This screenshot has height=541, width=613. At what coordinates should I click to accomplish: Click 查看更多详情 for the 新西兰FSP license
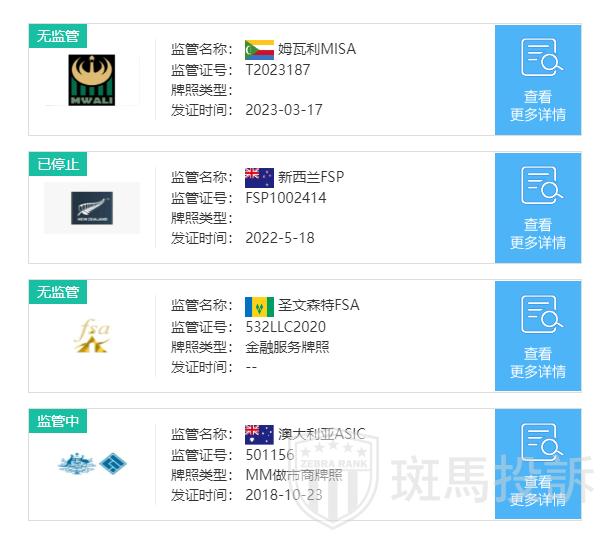click(x=538, y=233)
